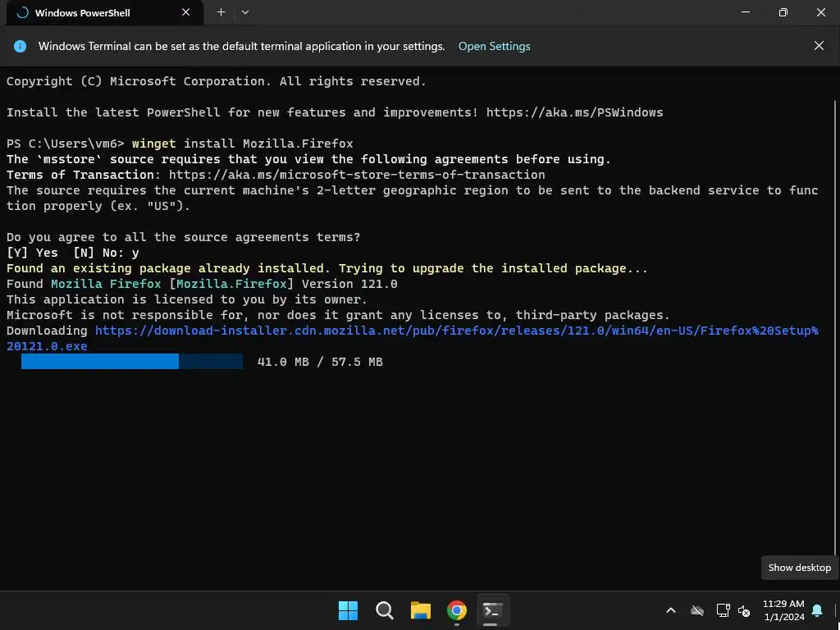Open the aka.ms/PSWindows link
The width and height of the screenshot is (840, 630).
(574, 112)
